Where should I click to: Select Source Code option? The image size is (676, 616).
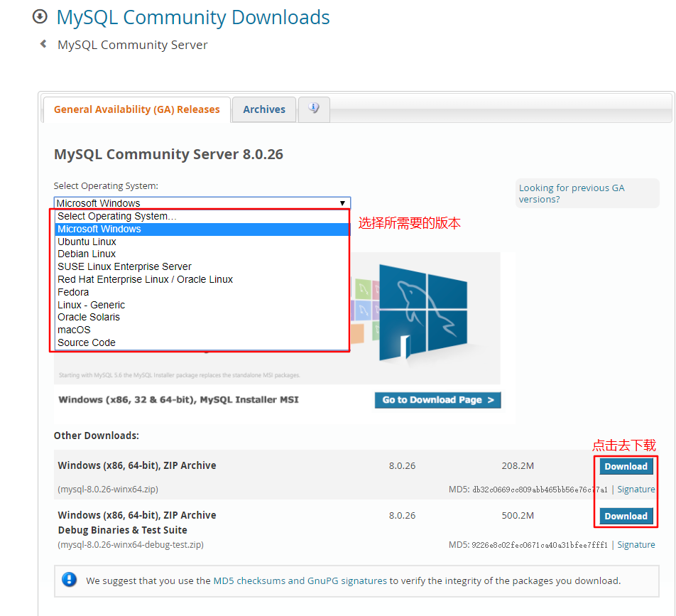click(202, 342)
